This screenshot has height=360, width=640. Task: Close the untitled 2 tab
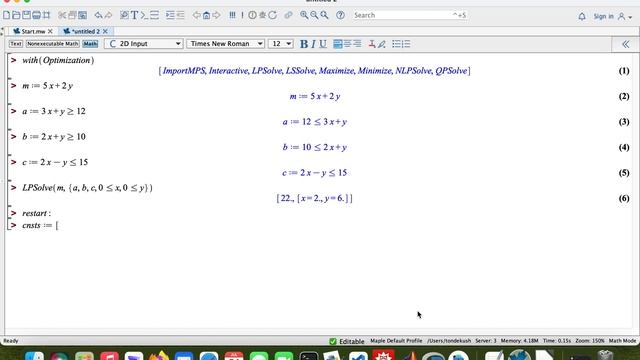pyautogui.click(x=105, y=31)
